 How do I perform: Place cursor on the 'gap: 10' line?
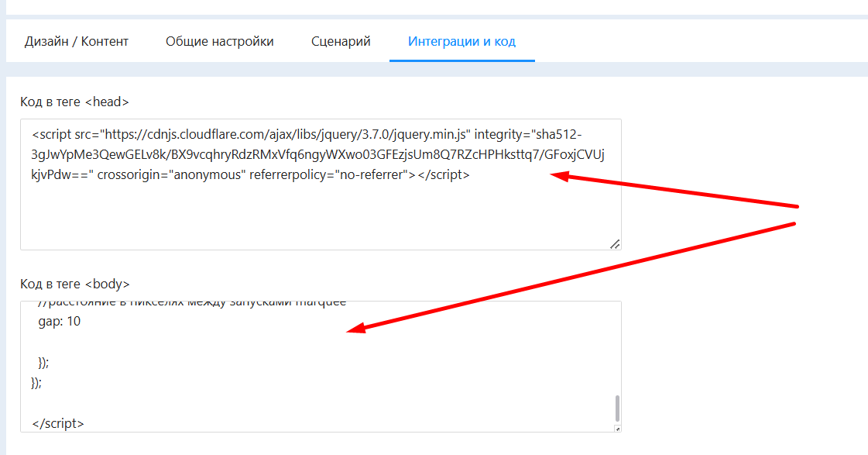59,322
